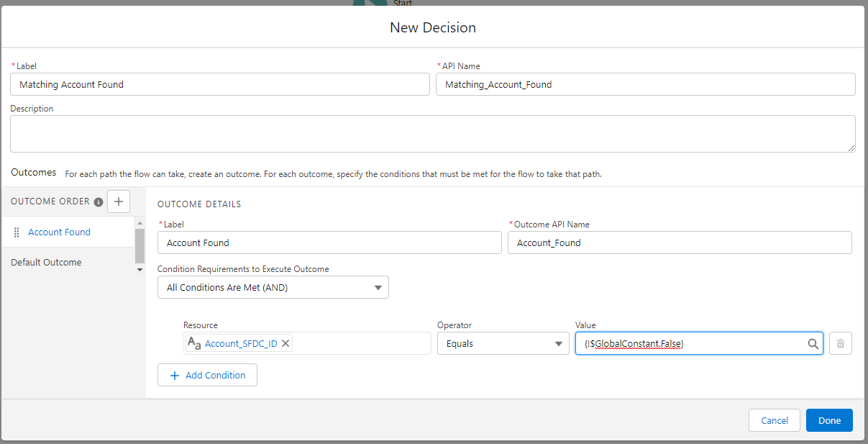This screenshot has height=444, width=868.
Task: Click the Outcome API Name field
Action: (x=680, y=243)
